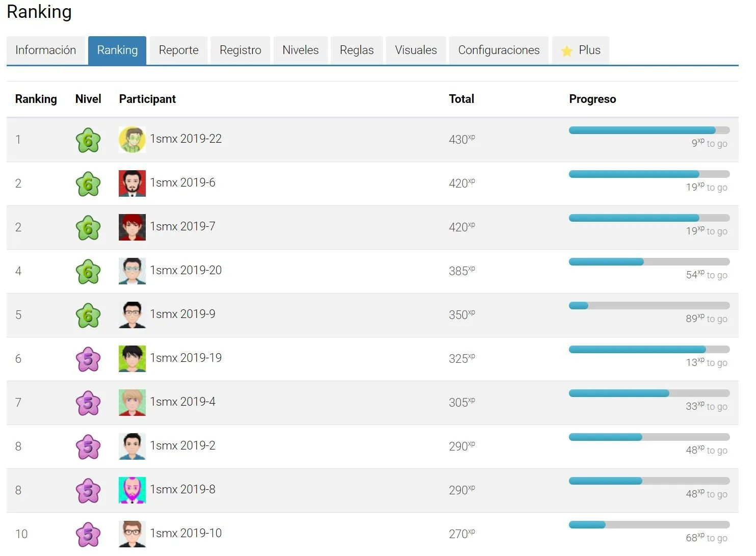Click the Nivel column header
Viewport: 756px width, 556px height.
tap(88, 99)
